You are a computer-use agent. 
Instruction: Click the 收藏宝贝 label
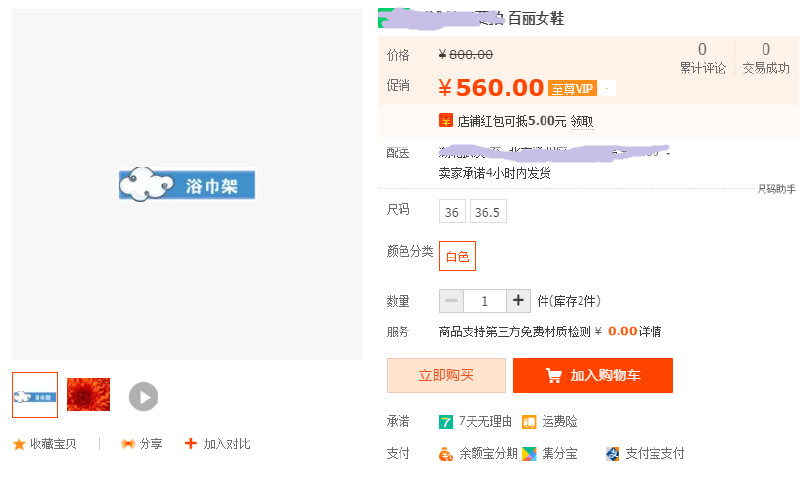[53, 444]
